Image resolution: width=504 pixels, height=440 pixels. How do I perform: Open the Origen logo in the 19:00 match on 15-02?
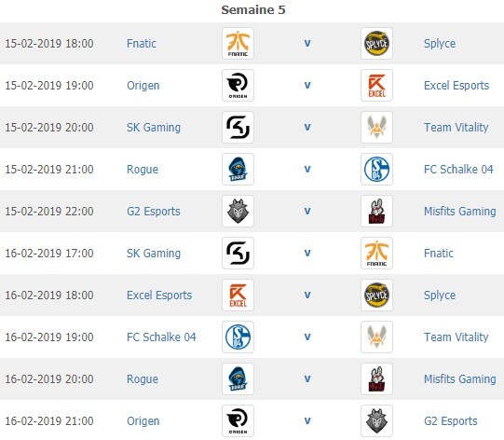tap(238, 85)
